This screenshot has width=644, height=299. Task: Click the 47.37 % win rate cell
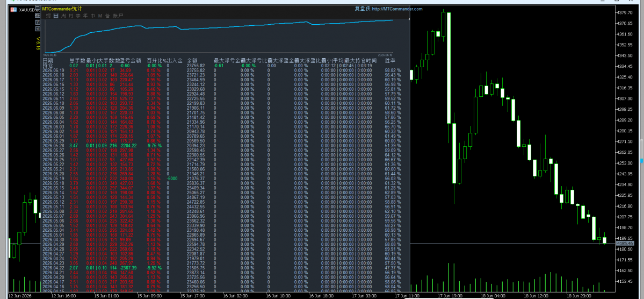(x=393, y=268)
